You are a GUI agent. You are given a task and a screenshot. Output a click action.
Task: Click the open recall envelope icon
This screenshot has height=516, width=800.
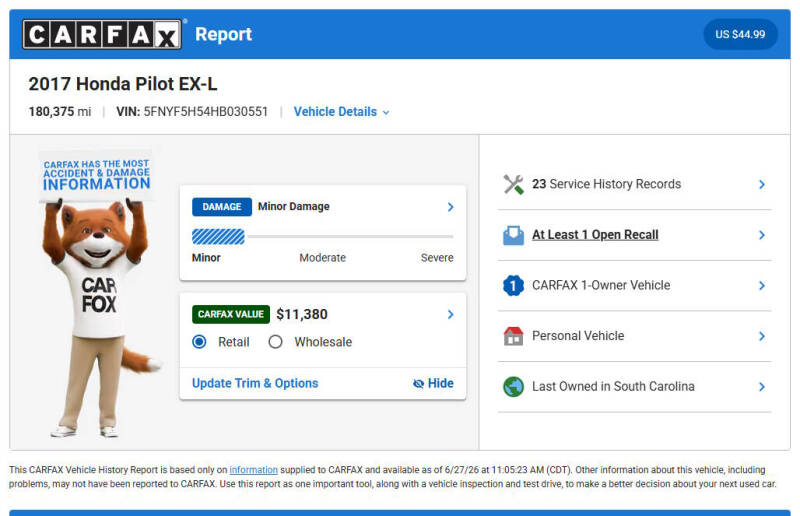pyautogui.click(x=513, y=235)
